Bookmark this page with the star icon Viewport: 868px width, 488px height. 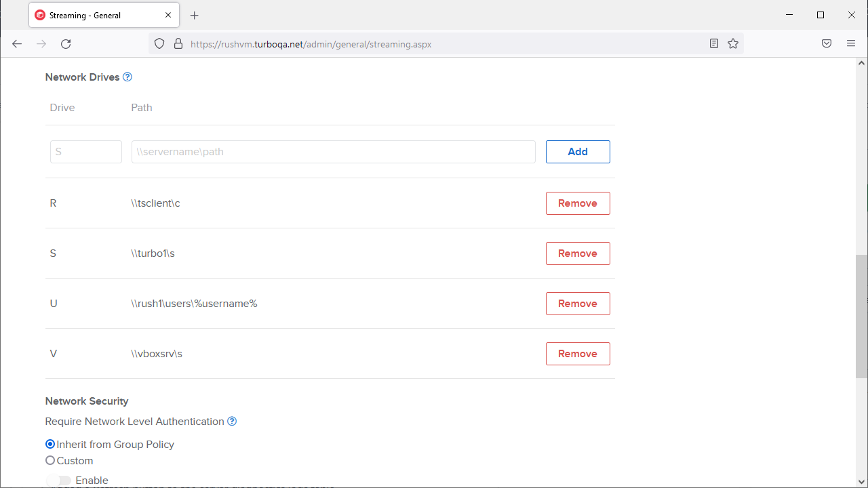pyautogui.click(x=733, y=44)
